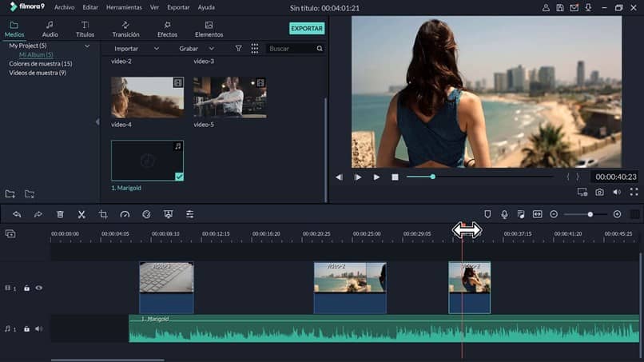Hide video track with the eye icon
The width and height of the screenshot is (644, 362).
coord(38,288)
